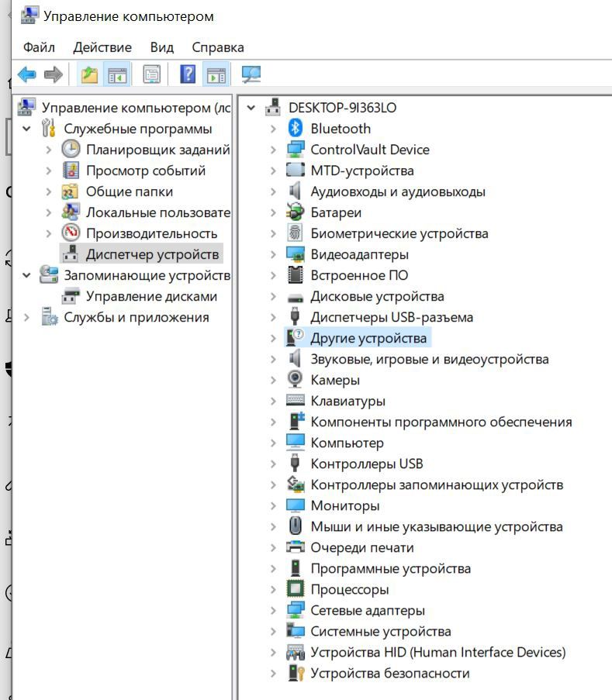Expand the Службы и приложения branch

[27, 317]
